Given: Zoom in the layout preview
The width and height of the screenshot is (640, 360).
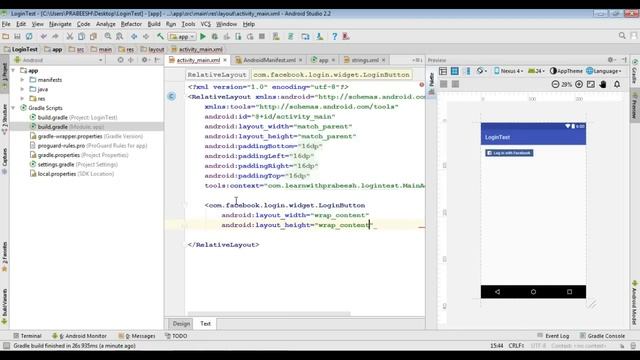Looking at the screenshot, I should 579,84.
